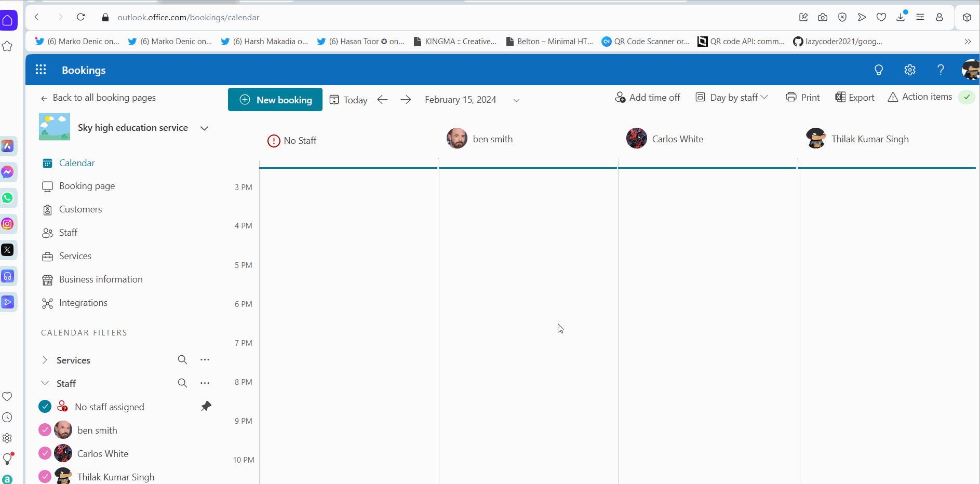Open the Customers section
Screen dimensions: 980x484
(80, 209)
